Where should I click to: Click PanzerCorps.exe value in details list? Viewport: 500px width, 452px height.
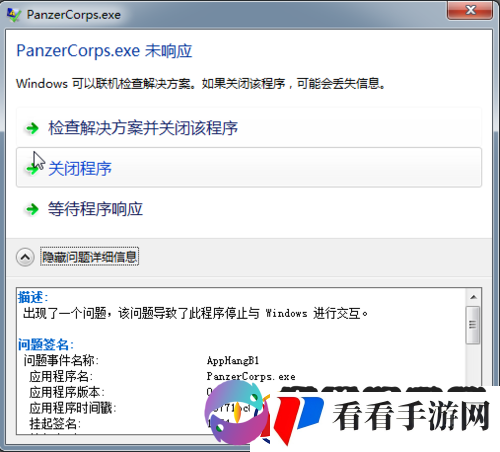(251, 376)
